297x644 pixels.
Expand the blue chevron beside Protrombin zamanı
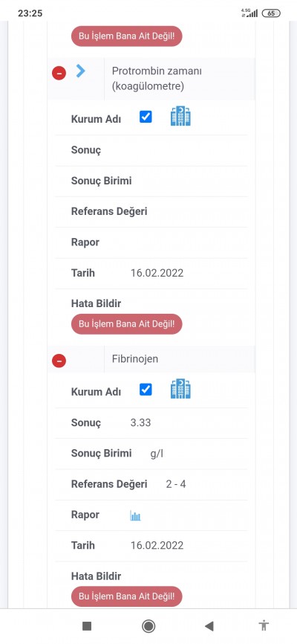tap(80, 71)
